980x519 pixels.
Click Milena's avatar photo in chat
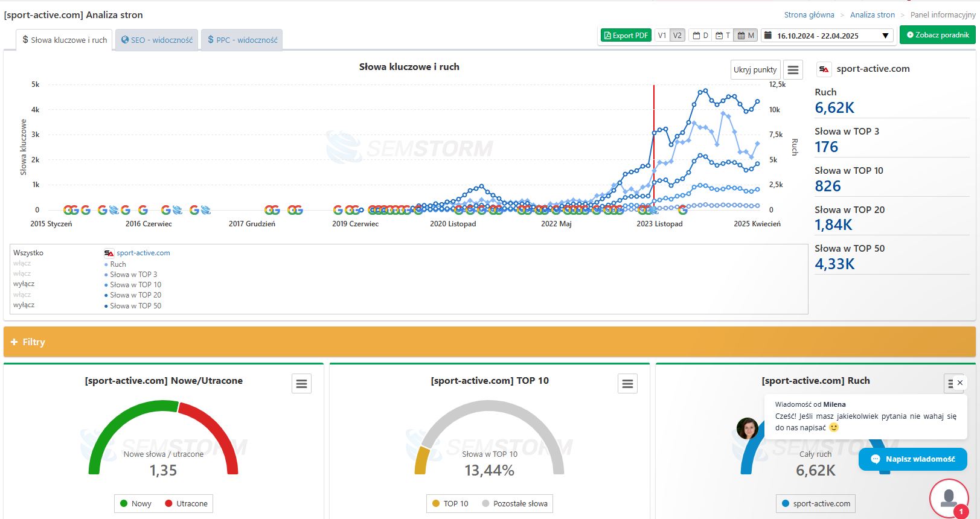point(748,428)
